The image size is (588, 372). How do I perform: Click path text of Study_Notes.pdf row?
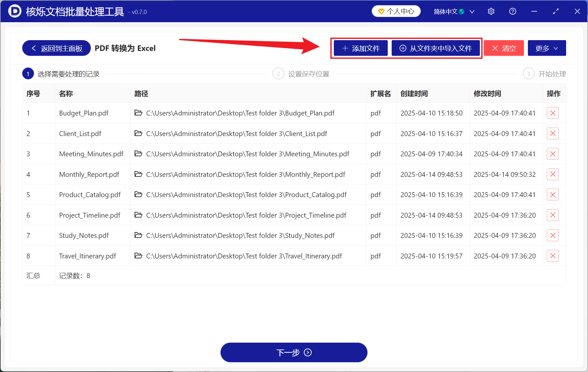tap(240, 236)
